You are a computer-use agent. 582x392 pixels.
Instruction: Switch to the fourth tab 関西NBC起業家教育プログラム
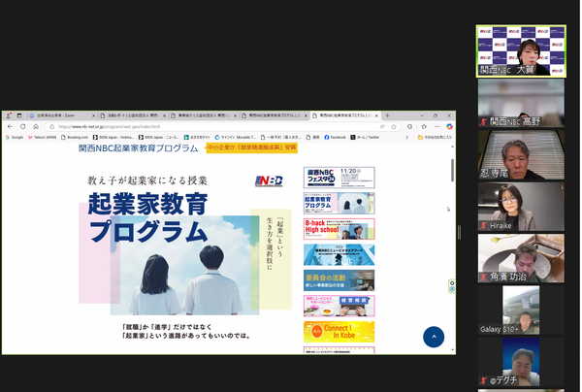[274, 115]
